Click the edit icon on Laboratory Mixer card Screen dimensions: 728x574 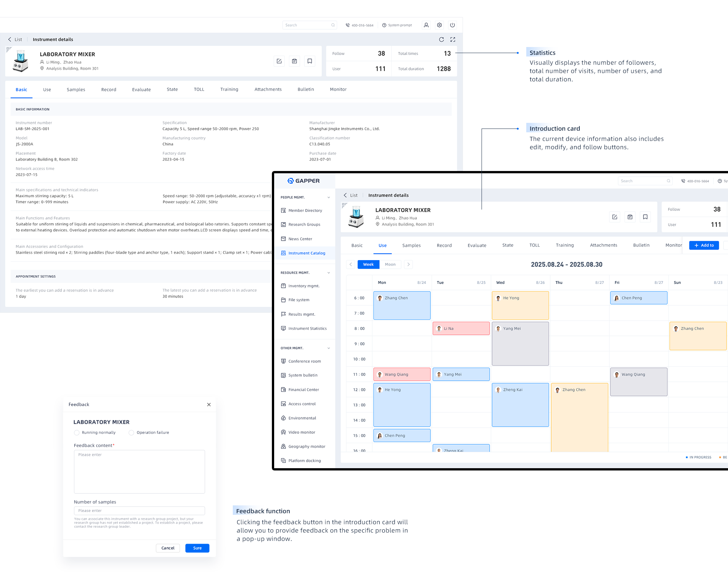(x=279, y=61)
